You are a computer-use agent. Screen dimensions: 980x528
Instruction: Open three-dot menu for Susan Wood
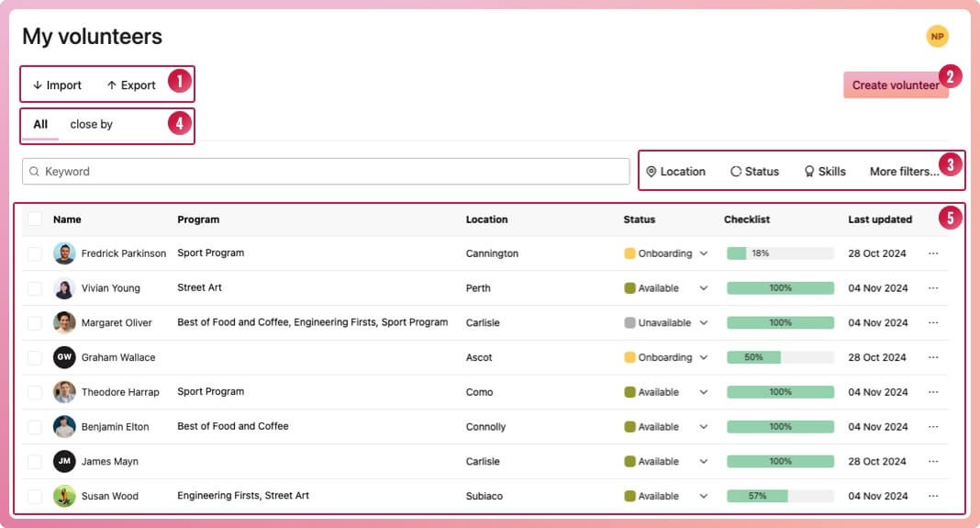pyautogui.click(x=933, y=496)
